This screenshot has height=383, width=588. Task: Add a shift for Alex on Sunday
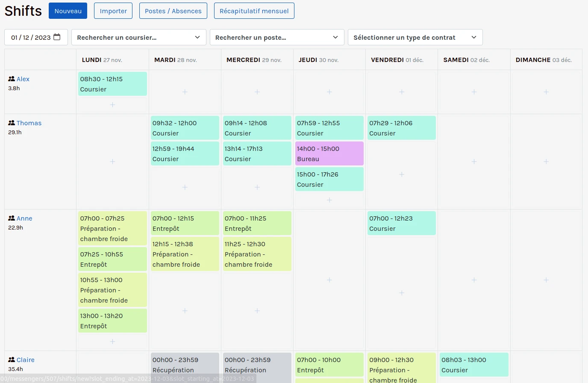click(x=546, y=92)
